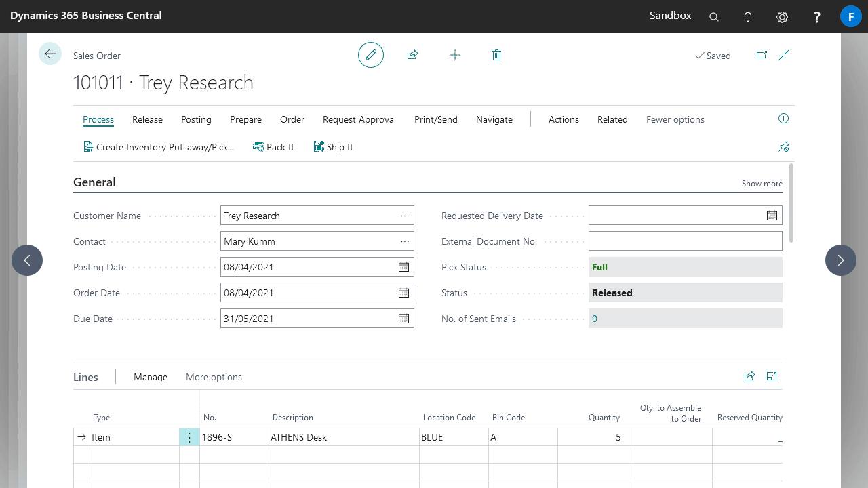Screen dimensions: 868x488
Task: Click the Lines section heading
Action: coord(85,377)
